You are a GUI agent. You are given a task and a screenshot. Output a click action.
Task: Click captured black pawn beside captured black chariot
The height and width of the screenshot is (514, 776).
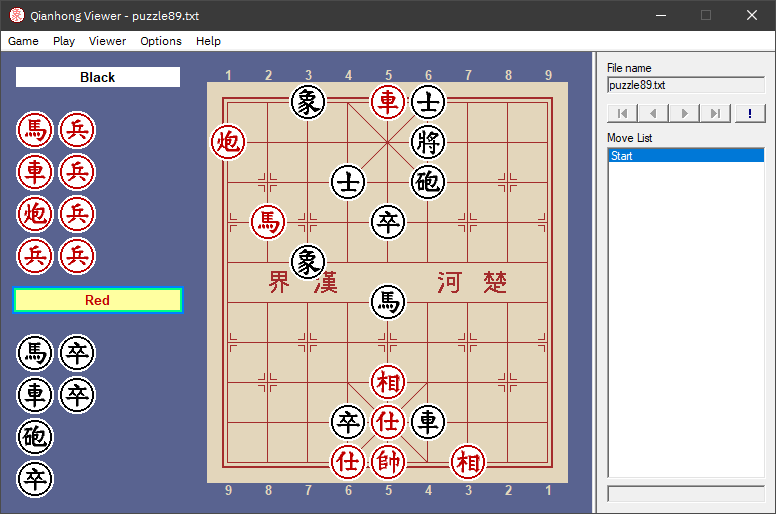coord(77,395)
